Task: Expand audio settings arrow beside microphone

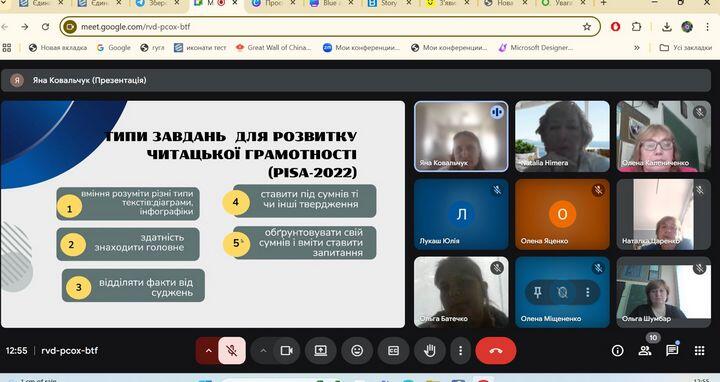Action: pos(208,351)
